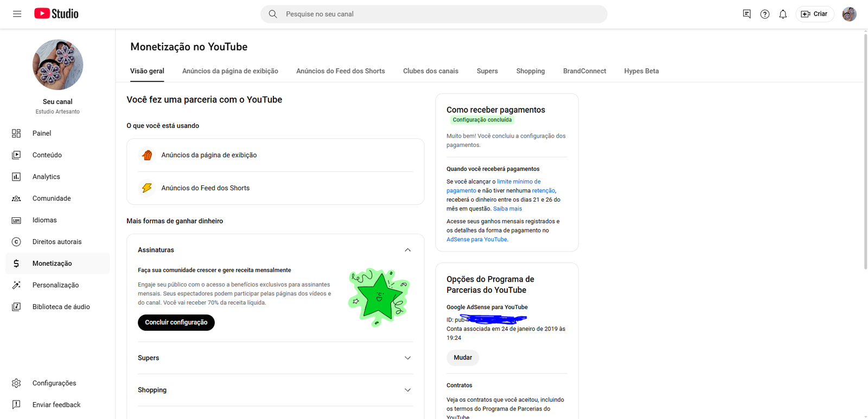Open the Hypes Beta tab
Screen dimensions: 868x419
(641, 71)
